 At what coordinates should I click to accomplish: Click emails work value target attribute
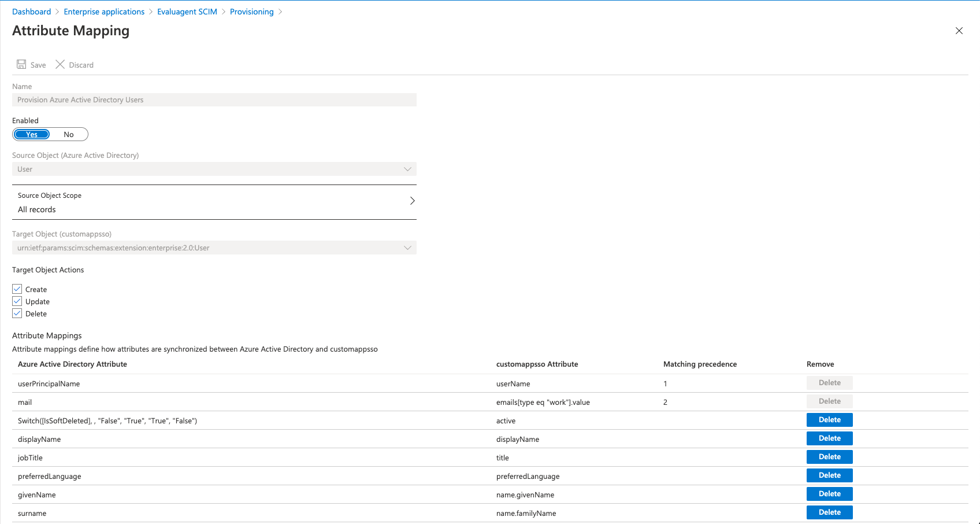click(x=543, y=402)
